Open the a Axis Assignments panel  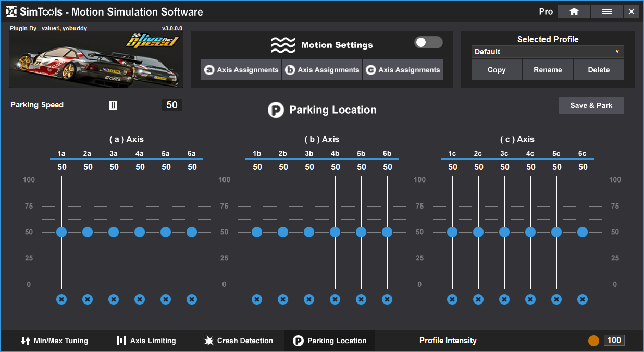pyautogui.click(x=241, y=70)
